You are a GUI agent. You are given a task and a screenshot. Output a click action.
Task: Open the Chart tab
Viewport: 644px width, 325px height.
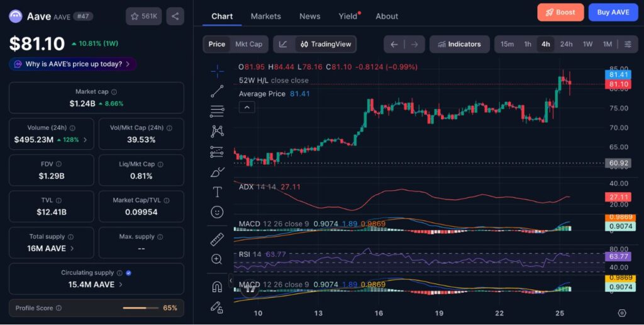coord(222,16)
